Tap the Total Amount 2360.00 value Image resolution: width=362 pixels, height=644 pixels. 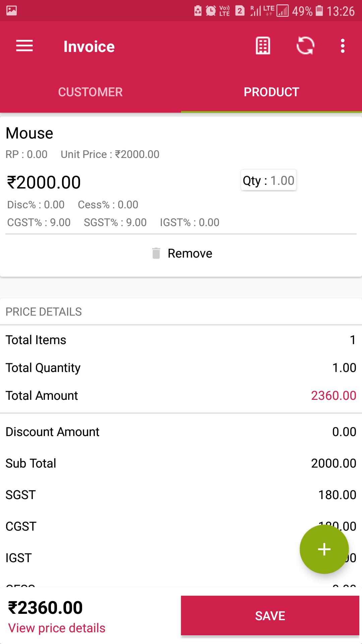click(x=334, y=395)
